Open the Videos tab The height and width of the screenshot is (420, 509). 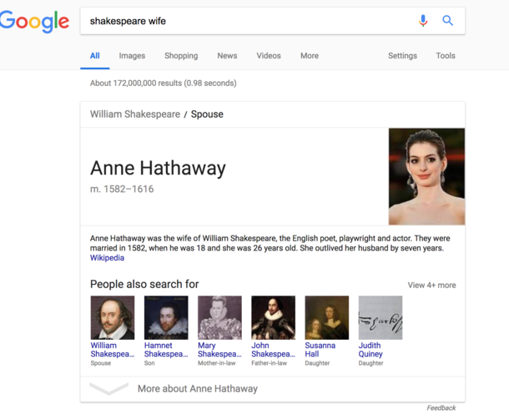click(x=269, y=56)
